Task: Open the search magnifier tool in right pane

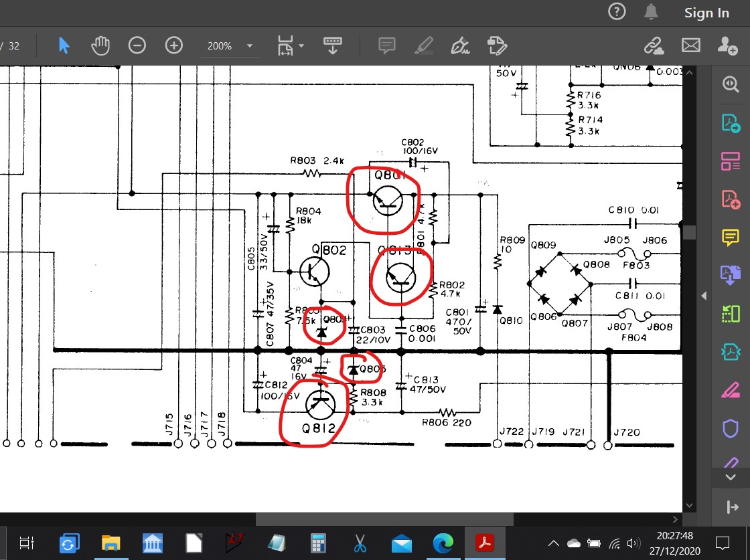Action: pyautogui.click(x=731, y=84)
